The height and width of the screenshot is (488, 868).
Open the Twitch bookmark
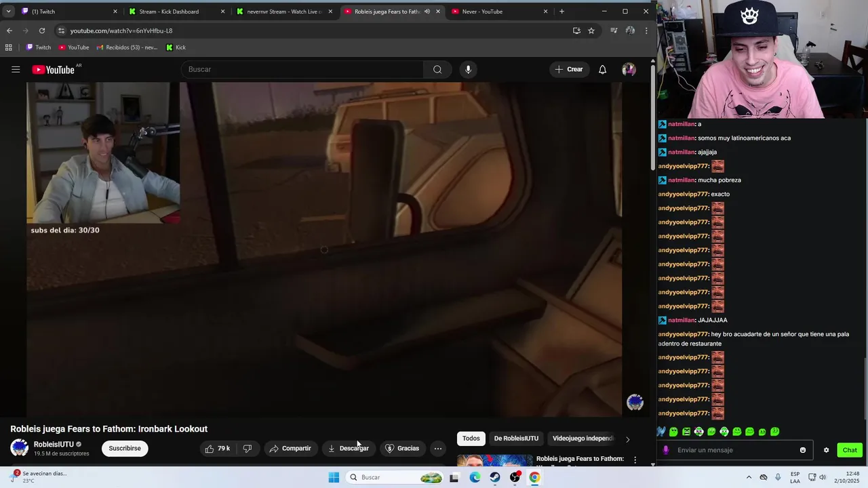[38, 47]
